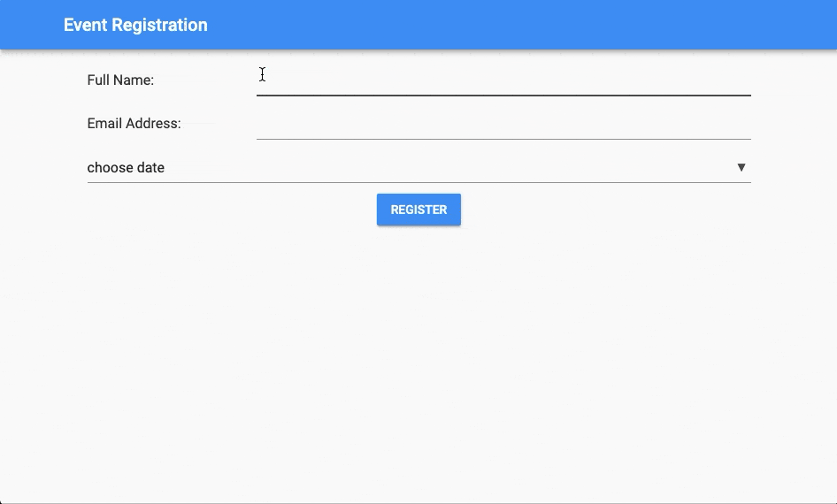Click the word 'Email' in the form label

point(104,124)
